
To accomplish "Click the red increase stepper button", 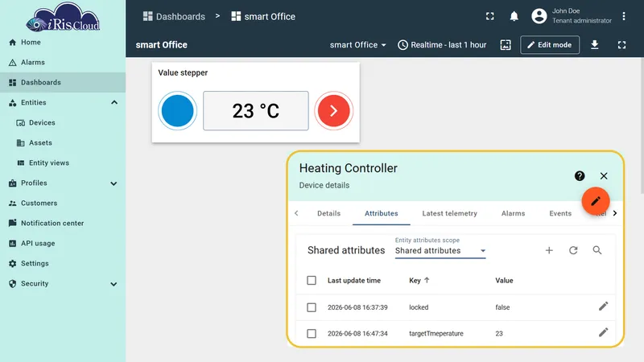I will tap(333, 111).
